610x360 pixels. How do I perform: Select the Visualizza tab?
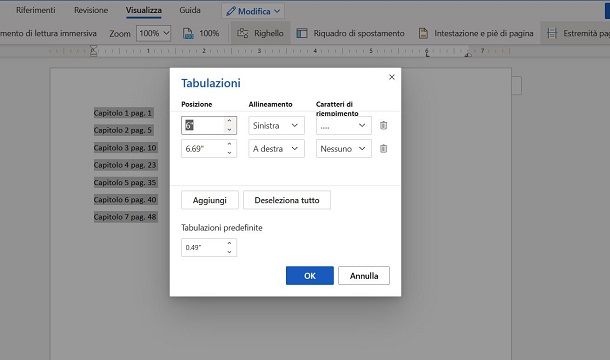coord(144,10)
